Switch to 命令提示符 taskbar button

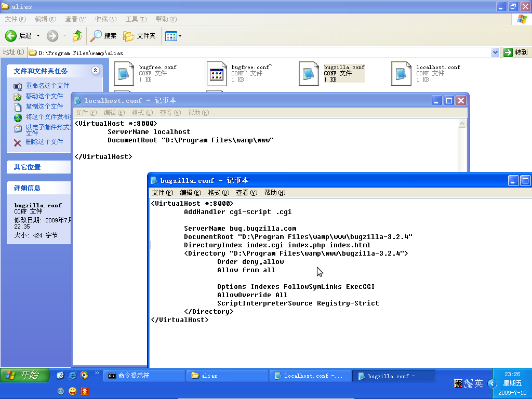coord(144,376)
